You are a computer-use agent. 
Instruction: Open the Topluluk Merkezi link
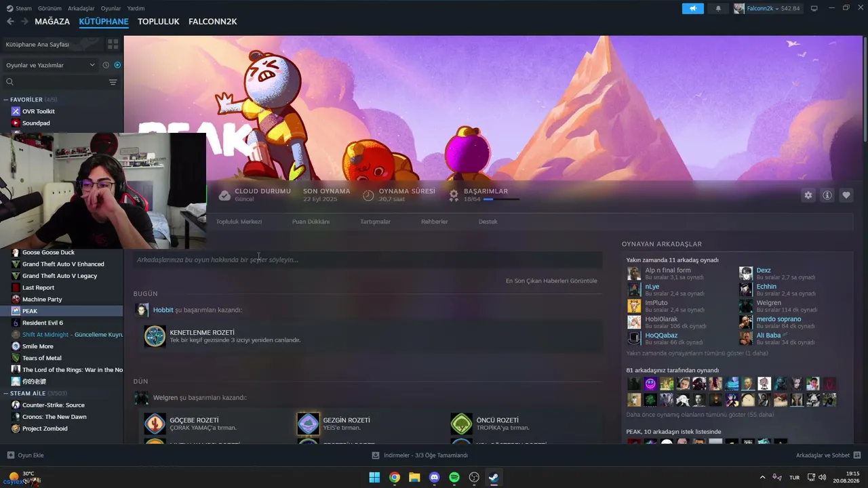pos(239,222)
